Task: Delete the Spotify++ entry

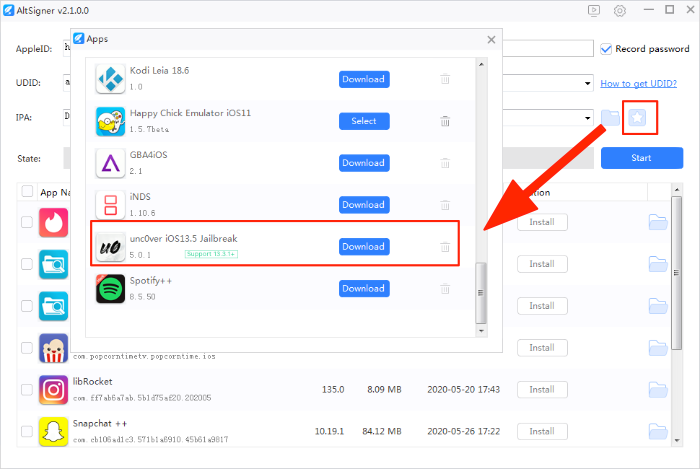Action: point(445,289)
